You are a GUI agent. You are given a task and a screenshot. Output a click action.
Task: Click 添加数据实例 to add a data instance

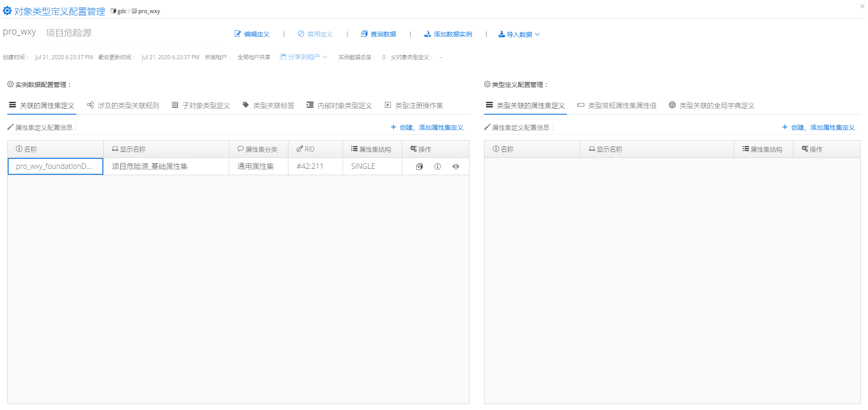[x=448, y=34]
